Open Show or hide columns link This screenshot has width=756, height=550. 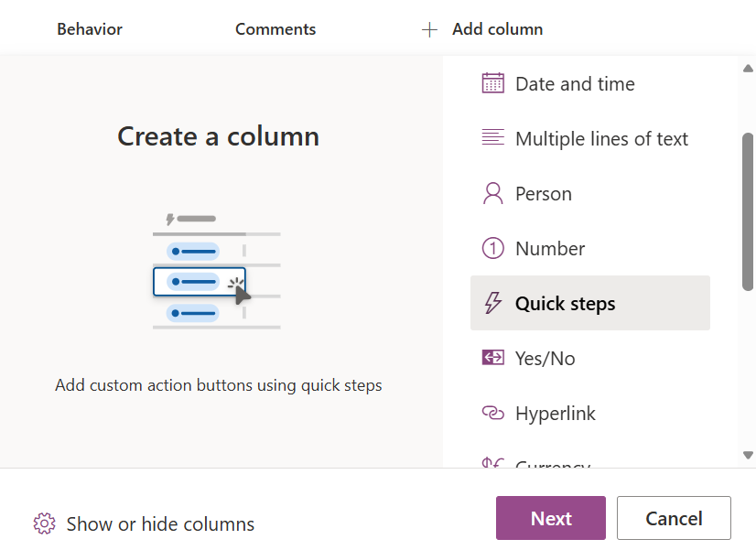pyautogui.click(x=160, y=524)
